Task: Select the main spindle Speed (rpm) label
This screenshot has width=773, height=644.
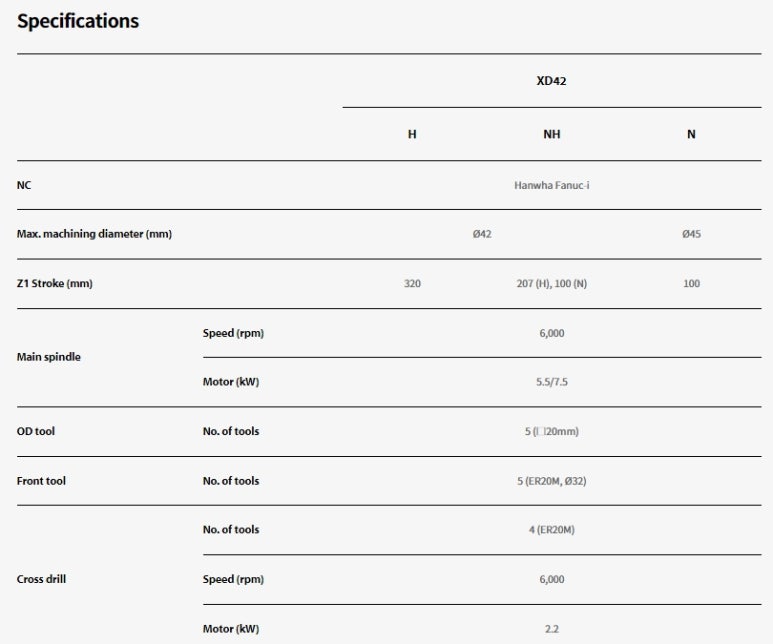Action: click(233, 333)
